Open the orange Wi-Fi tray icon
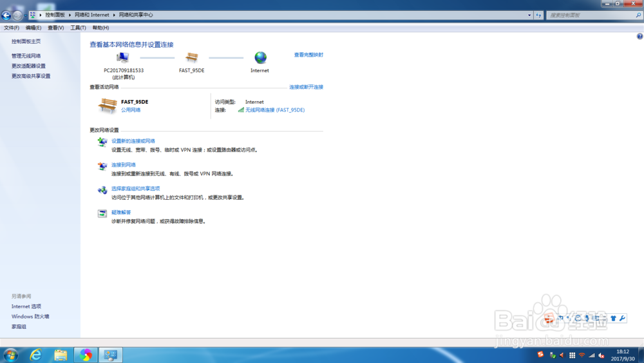 pyautogui.click(x=582, y=355)
